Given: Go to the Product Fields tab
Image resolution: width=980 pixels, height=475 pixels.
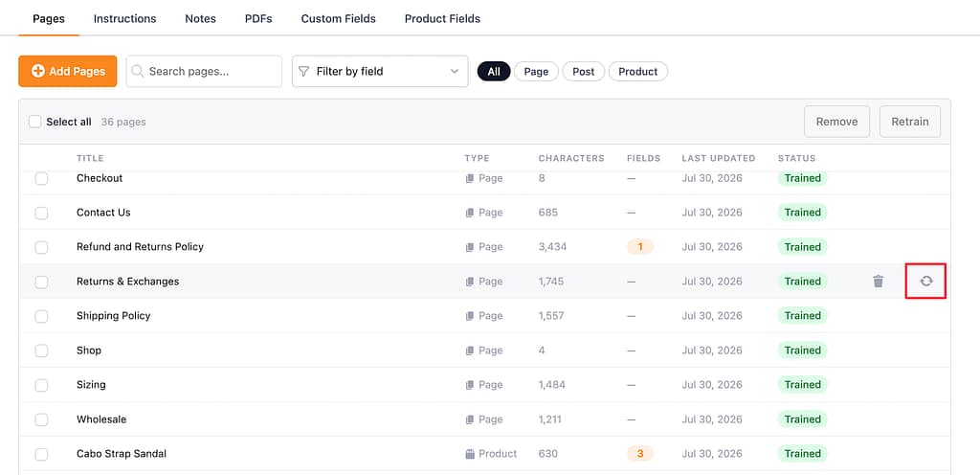Looking at the screenshot, I should (x=442, y=19).
